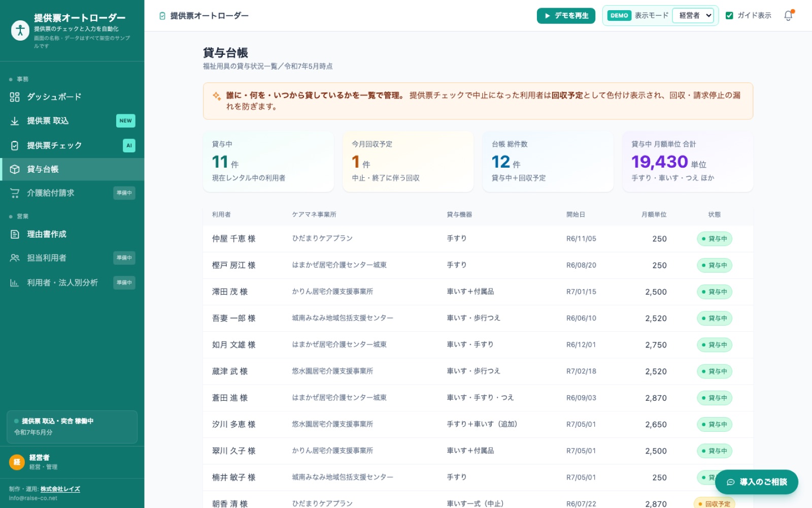Select user row 樫戸 房江 様
The width and height of the screenshot is (812, 508).
pos(478,265)
